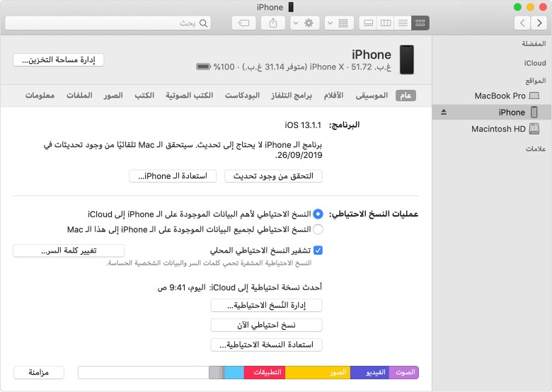Go back using the left chevron

pyautogui.click(x=523, y=23)
